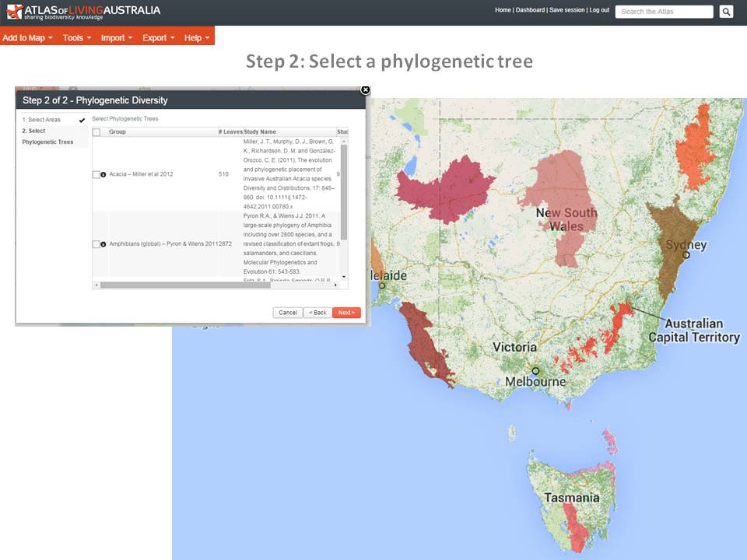Open the Add to Map dropdown
Viewport: 747px width, 560px height.
[28, 37]
